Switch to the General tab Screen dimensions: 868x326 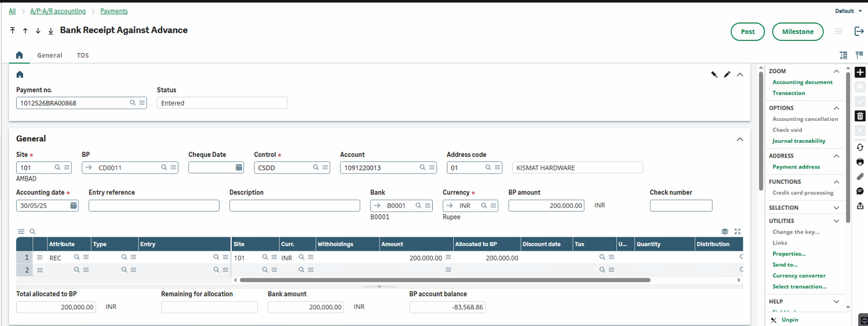pyautogui.click(x=49, y=55)
